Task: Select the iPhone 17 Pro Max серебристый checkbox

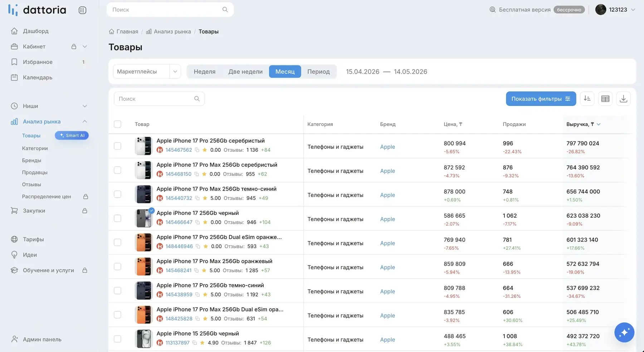Action: tap(117, 170)
